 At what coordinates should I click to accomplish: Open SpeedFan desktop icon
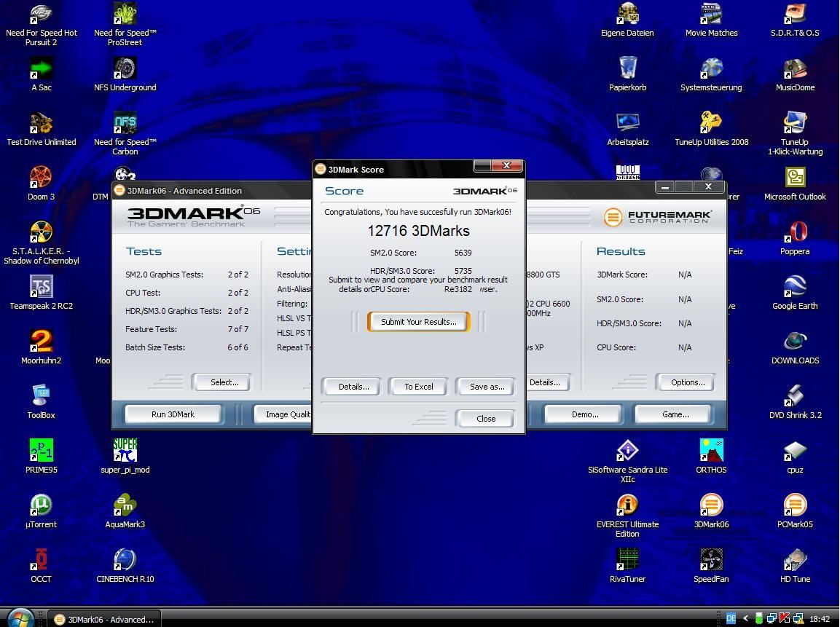tap(711, 565)
